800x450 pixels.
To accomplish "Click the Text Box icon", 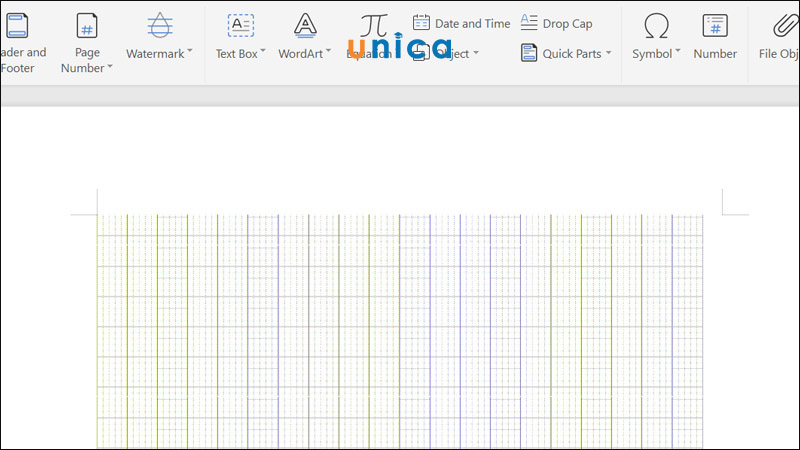I will click(x=241, y=25).
